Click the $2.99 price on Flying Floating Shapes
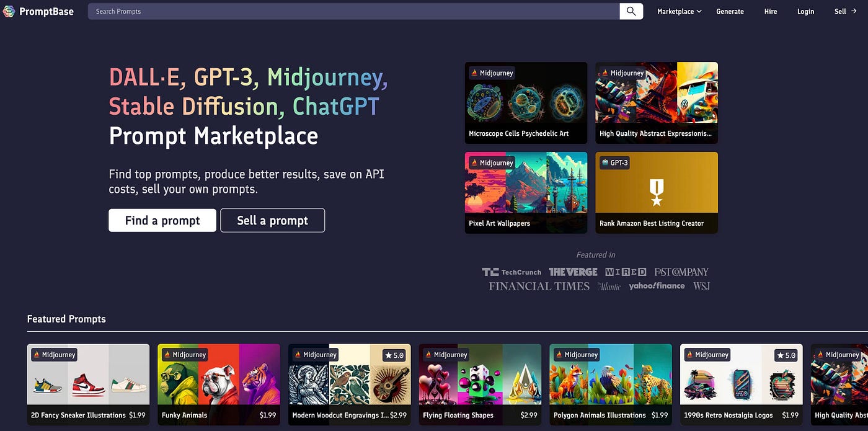 coord(529,415)
